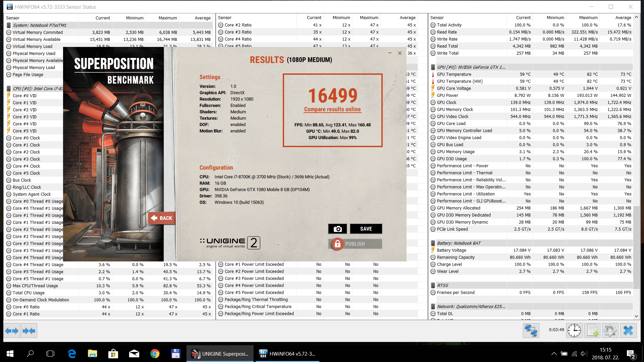The height and width of the screenshot is (362, 644).
Task: Open Compare results online link
Action: click(x=332, y=110)
